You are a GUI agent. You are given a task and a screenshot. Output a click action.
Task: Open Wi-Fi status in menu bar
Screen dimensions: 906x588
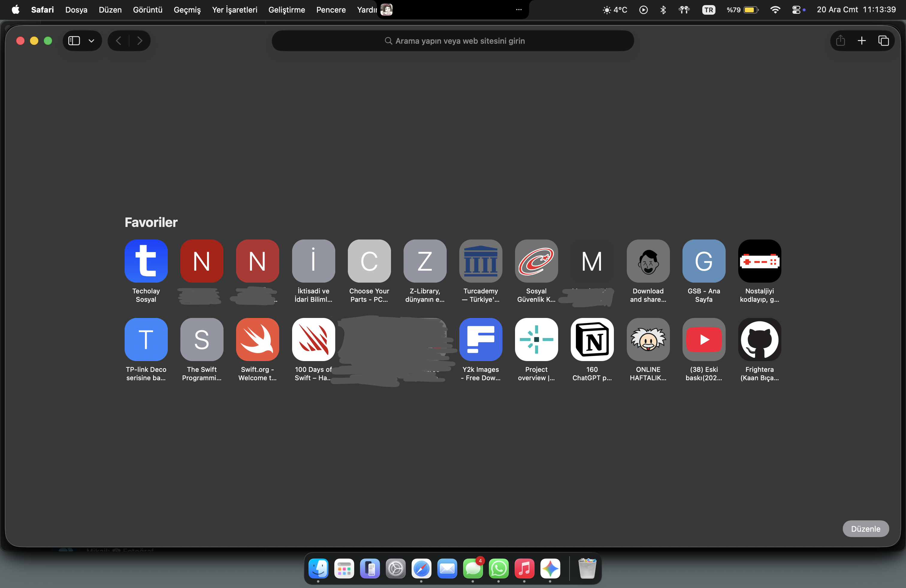(x=775, y=10)
